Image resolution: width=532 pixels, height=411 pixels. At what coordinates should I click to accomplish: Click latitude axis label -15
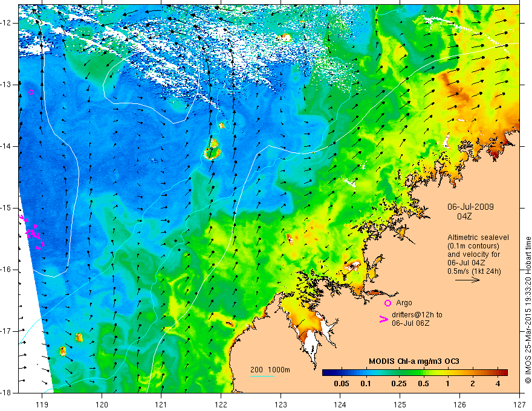coord(7,208)
